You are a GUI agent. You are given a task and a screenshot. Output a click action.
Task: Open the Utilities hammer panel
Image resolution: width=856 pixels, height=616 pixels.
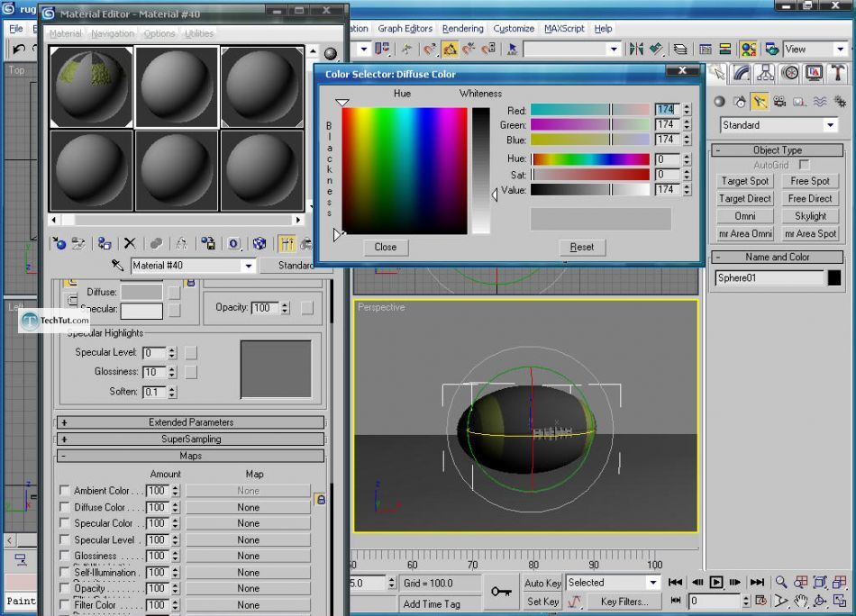[x=838, y=73]
